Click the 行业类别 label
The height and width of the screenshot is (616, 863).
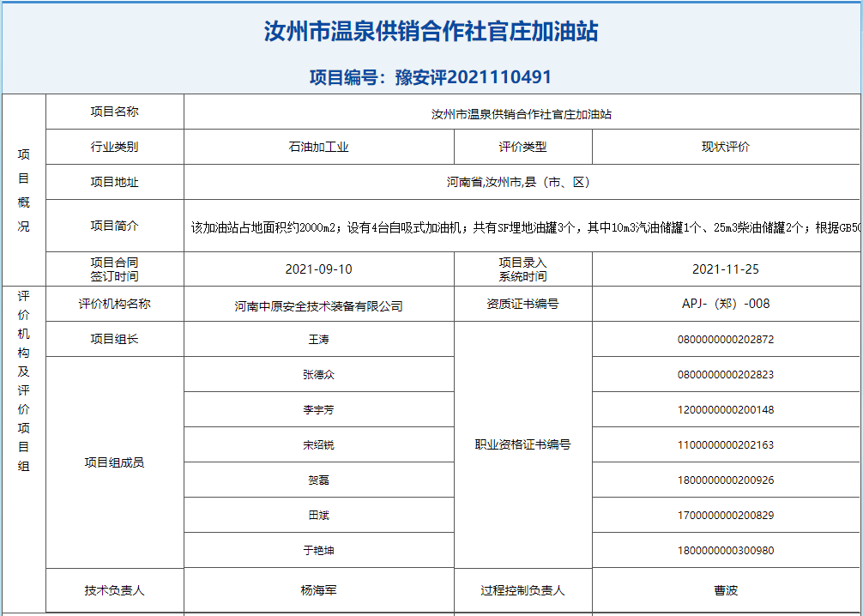point(114,147)
